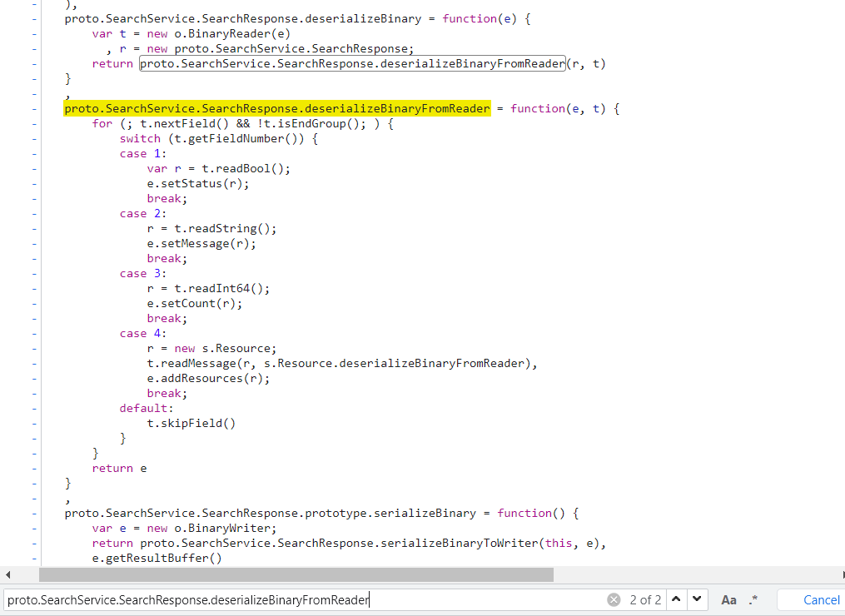Viewport: 845px width, 616px height.
Task: Click the outlined deserializeBinaryFromReader call in the return statement
Action: [352, 63]
